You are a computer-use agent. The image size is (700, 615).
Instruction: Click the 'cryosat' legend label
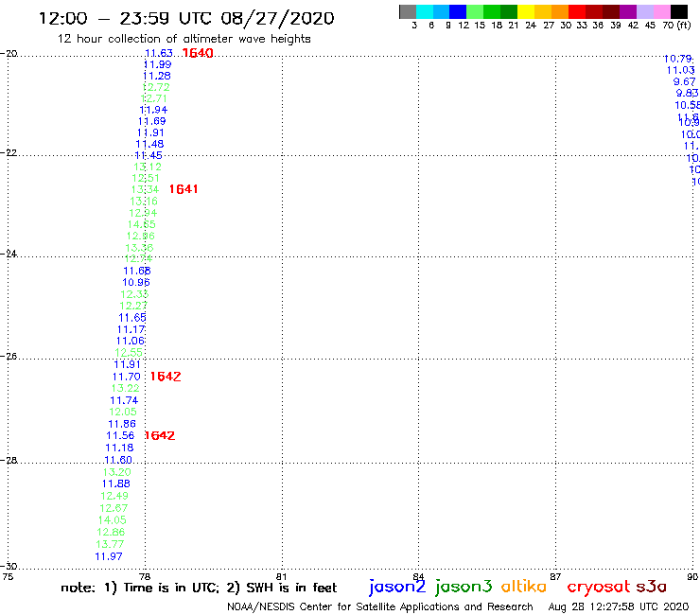pyautogui.click(x=598, y=588)
